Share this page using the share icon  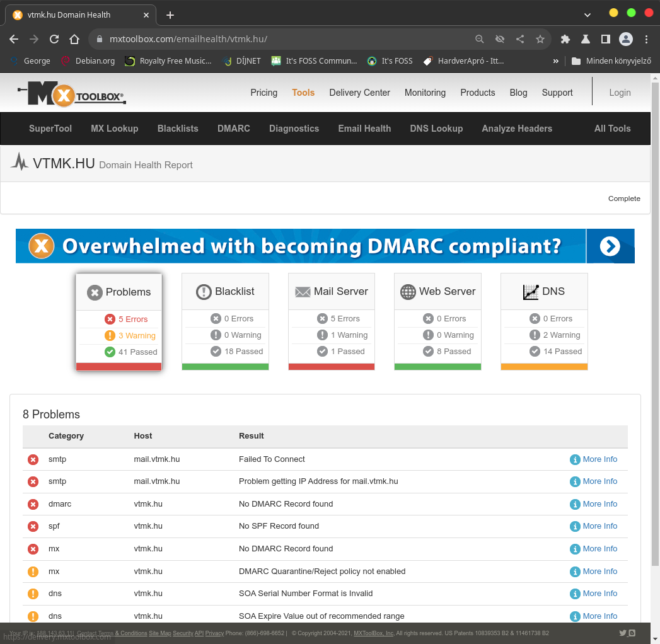520,39
